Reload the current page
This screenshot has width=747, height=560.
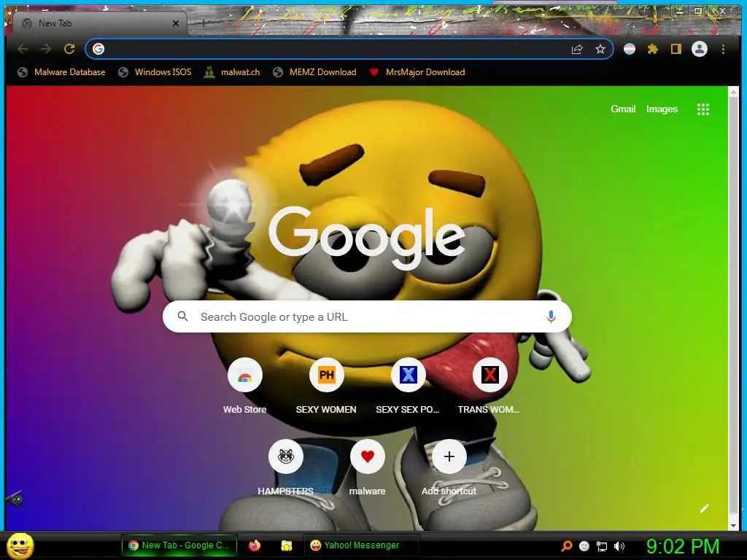pos(69,49)
